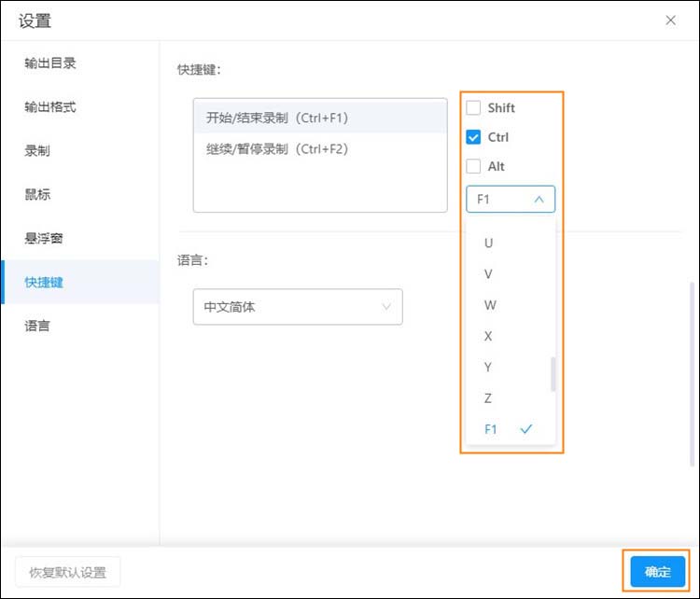Open the 中文简体 language dropdown
The width and height of the screenshot is (700, 599).
(x=298, y=307)
